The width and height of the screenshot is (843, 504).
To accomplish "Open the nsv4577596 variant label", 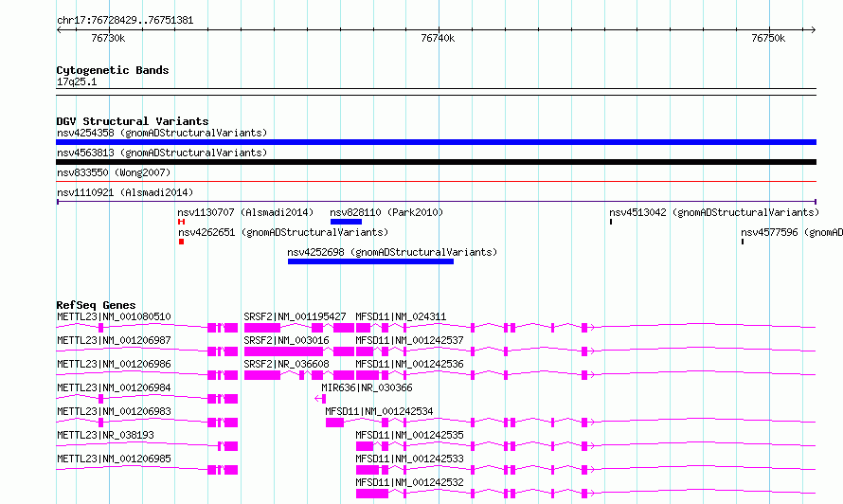I will click(792, 232).
